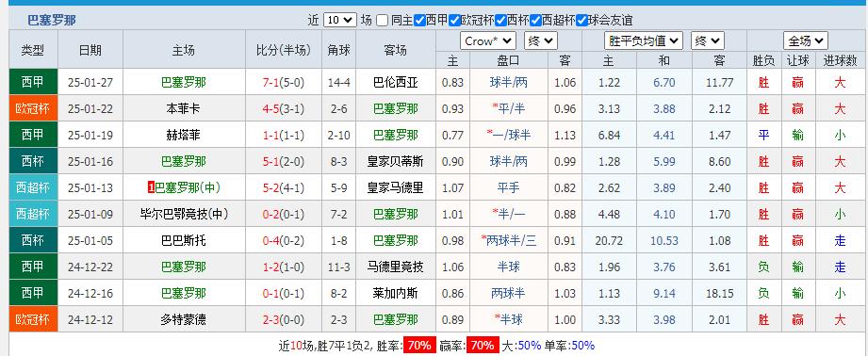Open the Crow* bookmaker dropdown

487,40
